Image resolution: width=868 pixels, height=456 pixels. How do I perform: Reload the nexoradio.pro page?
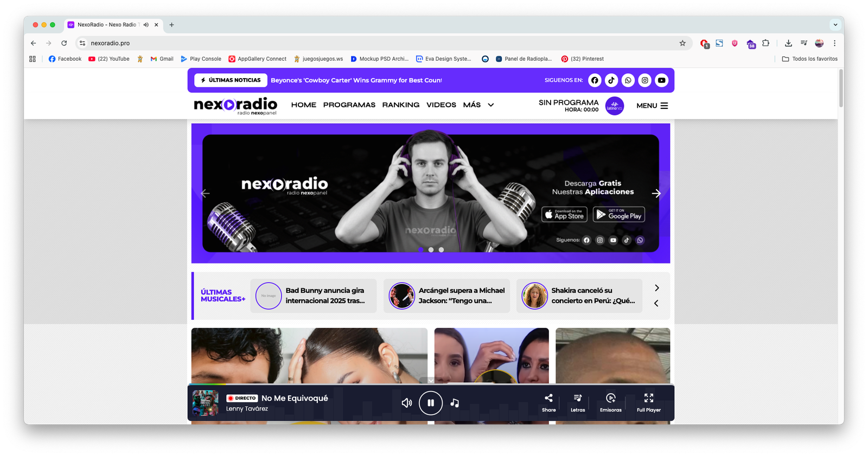pyautogui.click(x=64, y=43)
